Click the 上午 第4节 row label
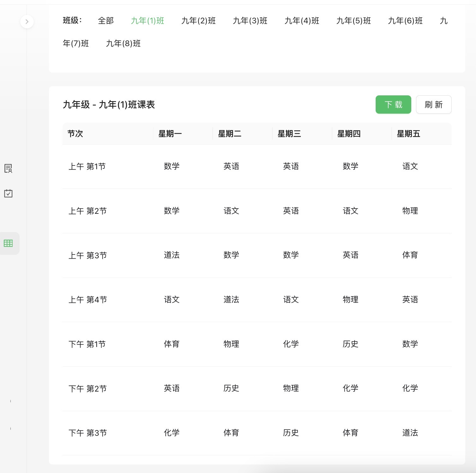 pos(88,300)
